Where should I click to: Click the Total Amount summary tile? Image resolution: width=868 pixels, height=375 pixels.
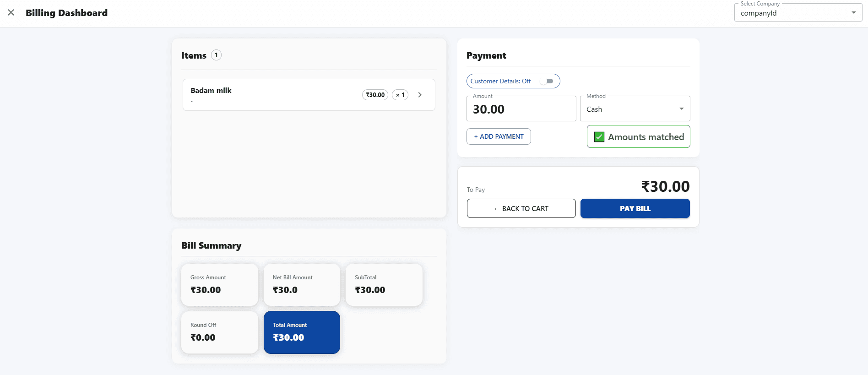tap(302, 332)
